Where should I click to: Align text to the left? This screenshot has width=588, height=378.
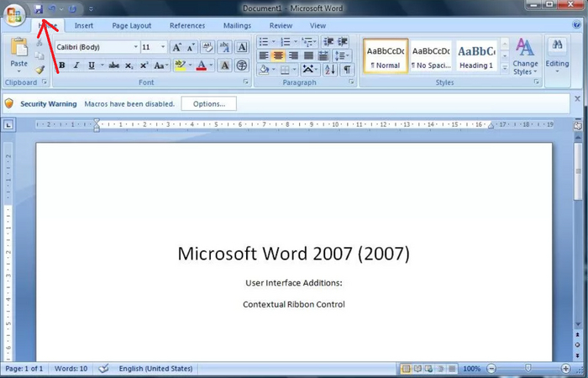(264, 56)
